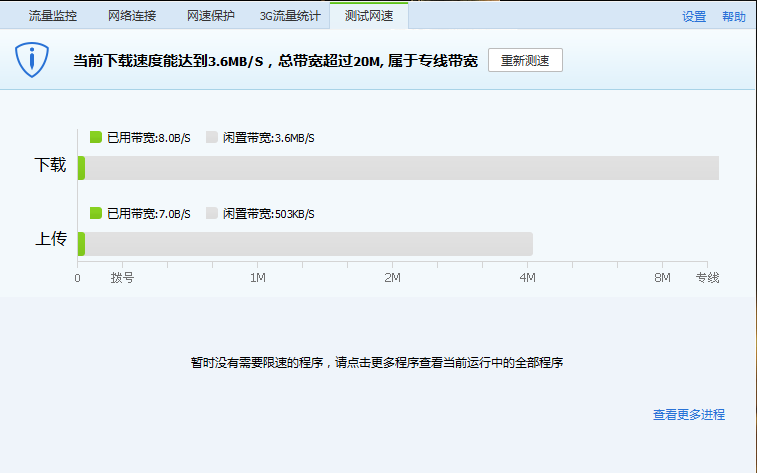This screenshot has width=757, height=473.
Task: Click the 2M axis label
Action: 393,278
